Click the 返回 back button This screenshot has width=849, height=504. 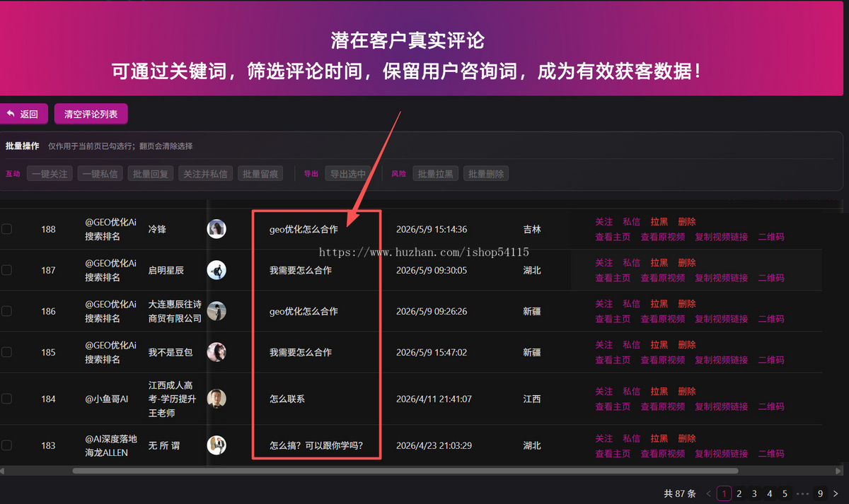[23, 114]
